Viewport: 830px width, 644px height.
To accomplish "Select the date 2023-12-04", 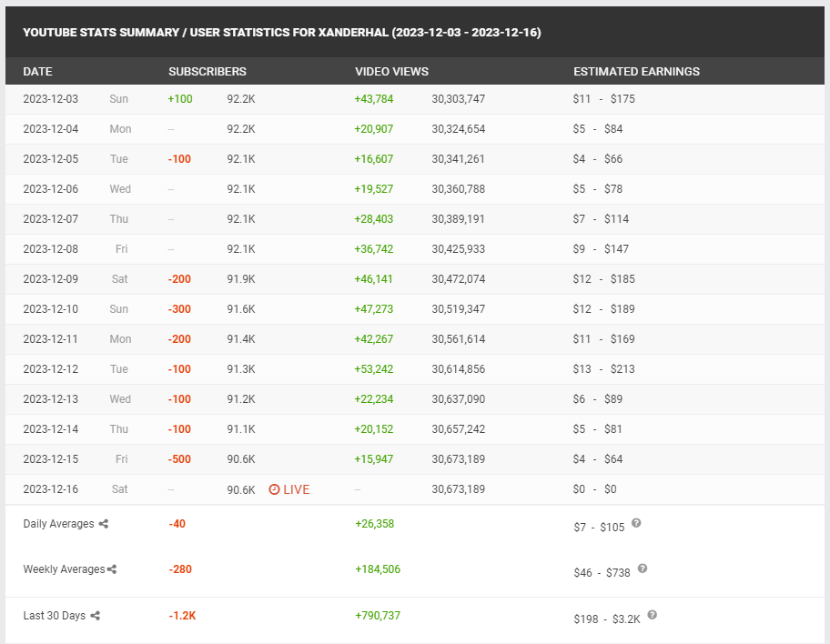I will 51,129.
